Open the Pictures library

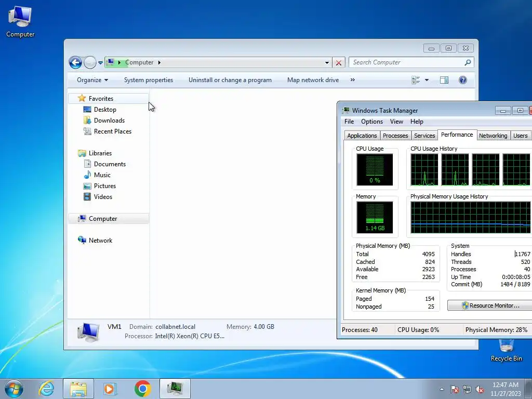point(105,186)
